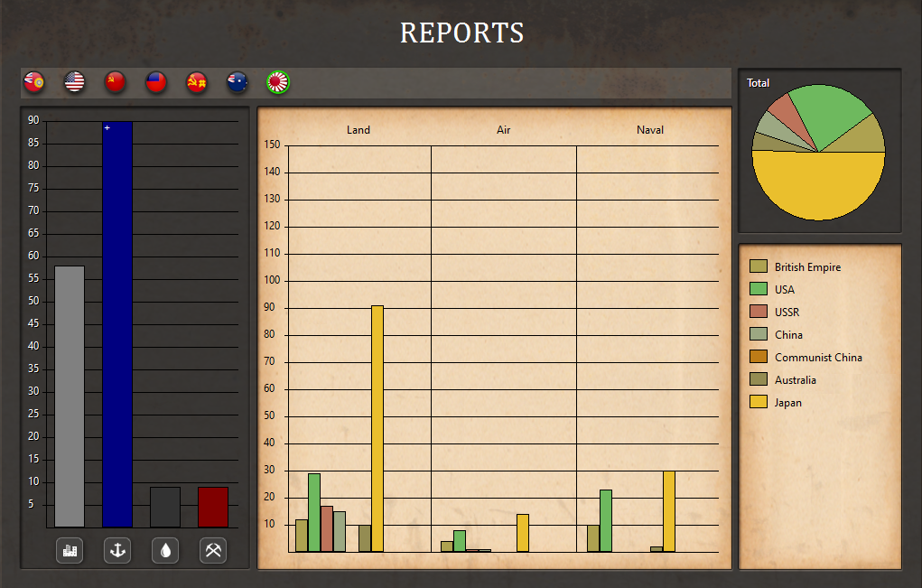
Task: Click the gray bar in resource chart
Action: tap(70, 397)
